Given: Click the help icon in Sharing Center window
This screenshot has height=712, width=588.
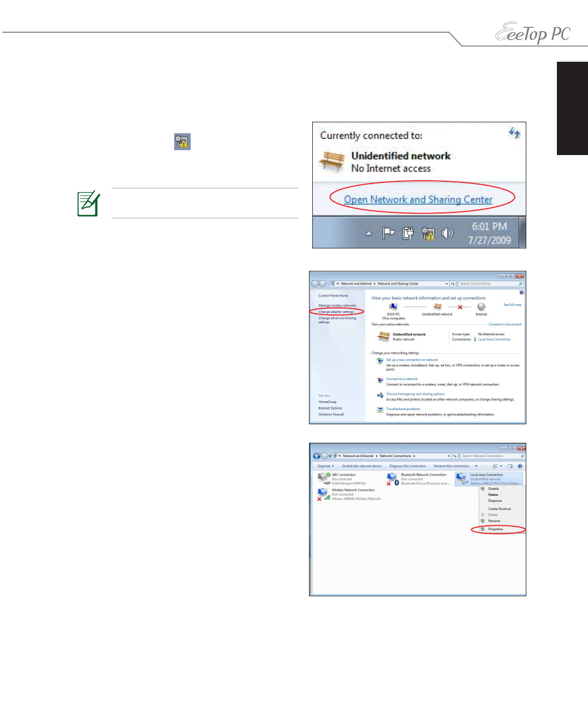Looking at the screenshot, I should coord(521,293).
